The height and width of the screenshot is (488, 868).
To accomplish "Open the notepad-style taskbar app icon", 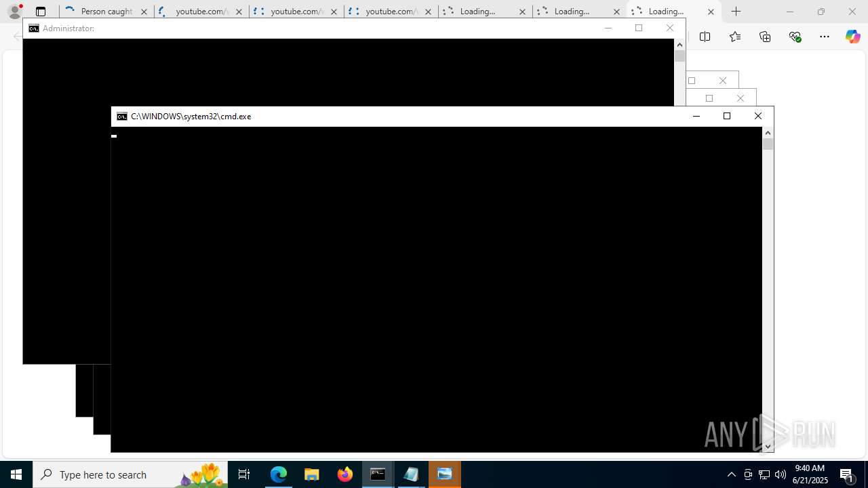I will (412, 474).
